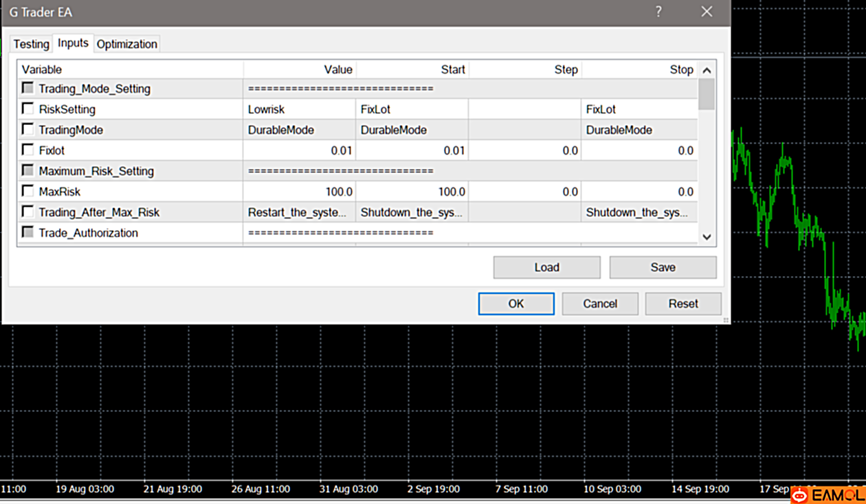866x504 pixels.
Task: Click the Variable column header
Action: click(x=131, y=69)
